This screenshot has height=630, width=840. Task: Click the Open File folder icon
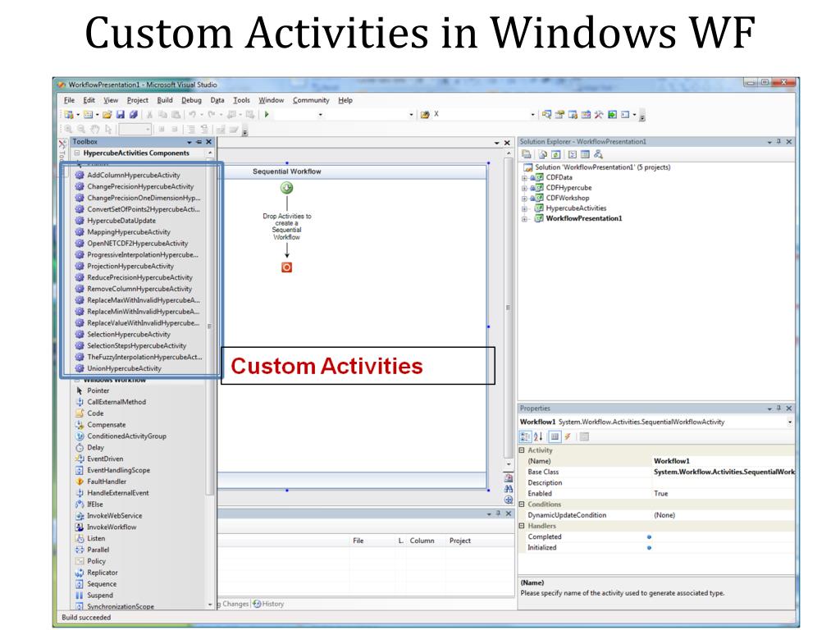tap(107, 114)
